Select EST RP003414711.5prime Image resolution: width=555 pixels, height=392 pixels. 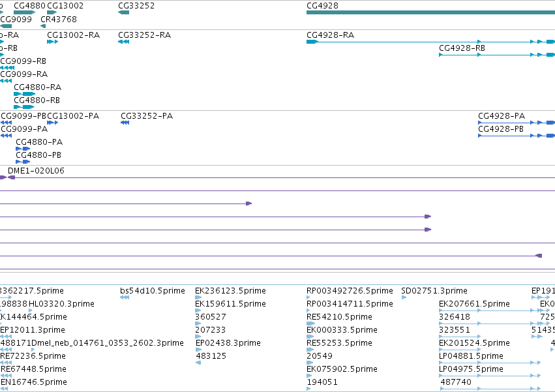coord(350,304)
